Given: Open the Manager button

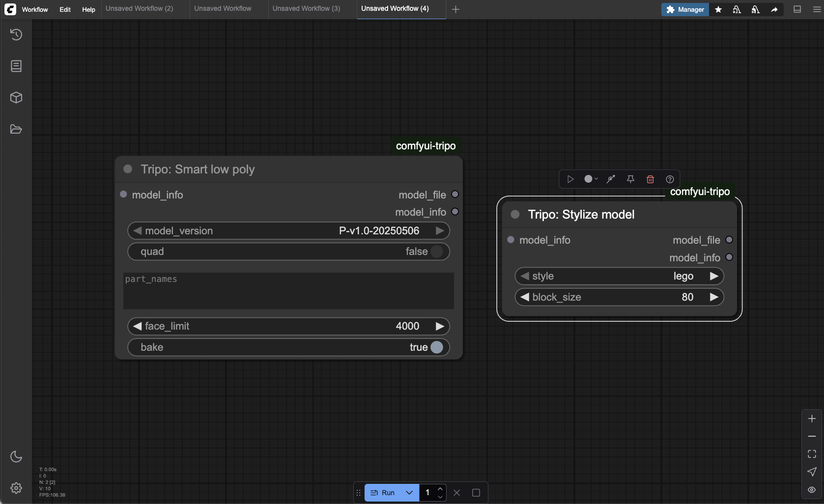Looking at the screenshot, I should click(x=685, y=9).
